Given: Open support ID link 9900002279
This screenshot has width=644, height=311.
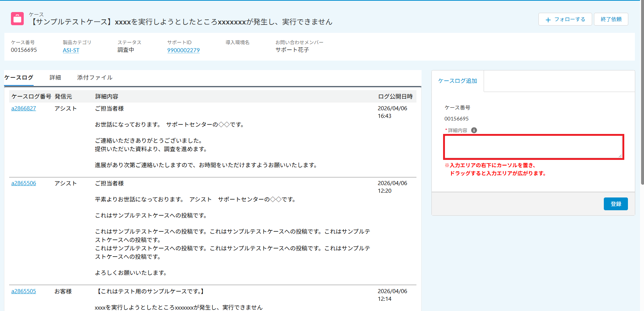Looking at the screenshot, I should (x=183, y=50).
